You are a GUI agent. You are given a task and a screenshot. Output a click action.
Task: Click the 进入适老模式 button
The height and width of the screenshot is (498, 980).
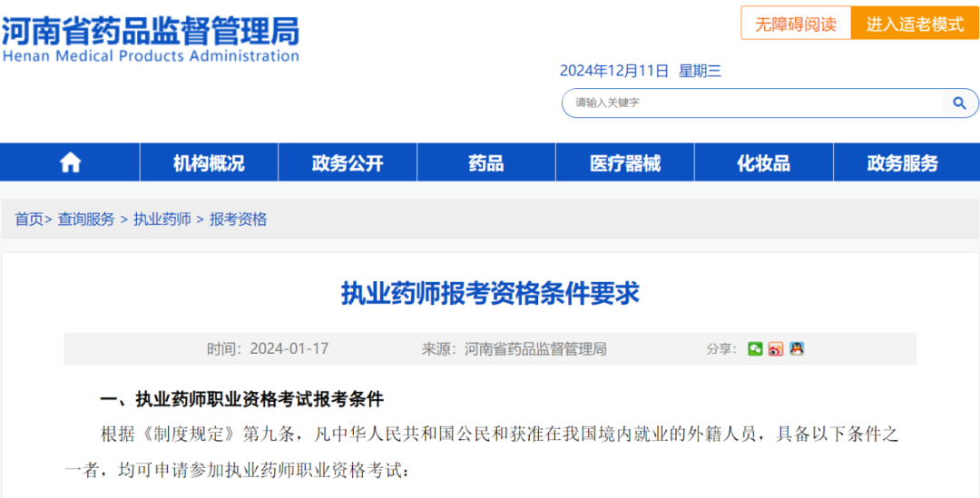pos(915,24)
